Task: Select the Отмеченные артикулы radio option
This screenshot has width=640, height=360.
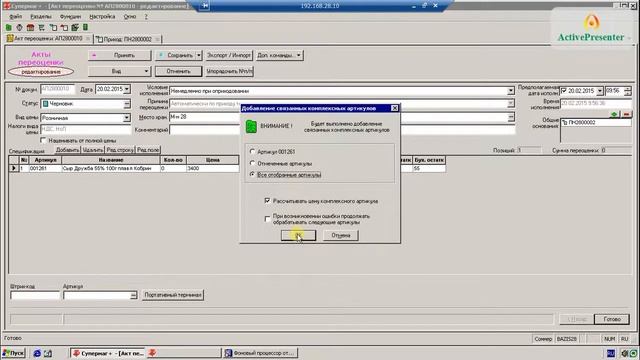Action: point(252,163)
